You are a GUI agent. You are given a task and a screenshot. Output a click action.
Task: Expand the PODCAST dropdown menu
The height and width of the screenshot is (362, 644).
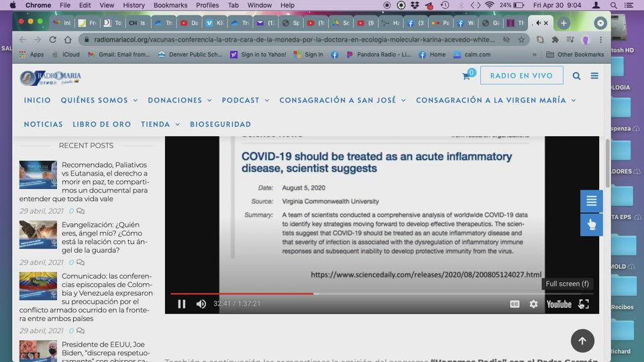pos(245,101)
